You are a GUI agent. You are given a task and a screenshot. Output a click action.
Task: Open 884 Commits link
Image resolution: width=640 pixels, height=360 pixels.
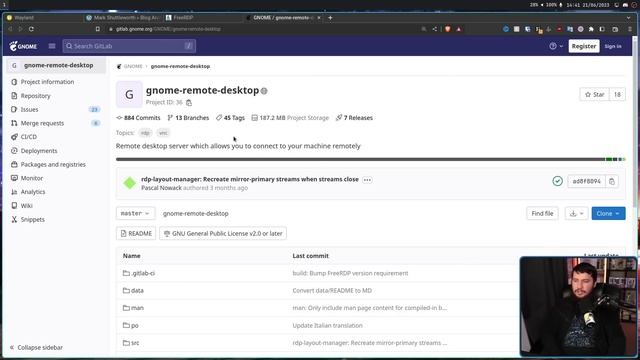click(138, 118)
